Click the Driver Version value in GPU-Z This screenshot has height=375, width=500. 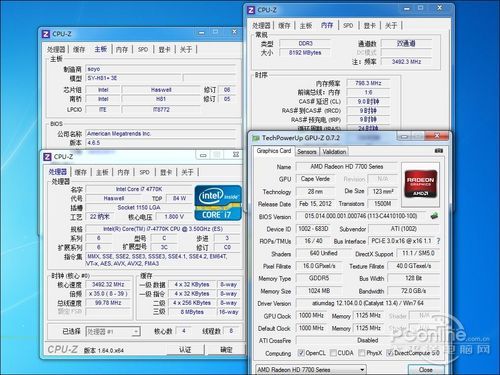(x=368, y=303)
